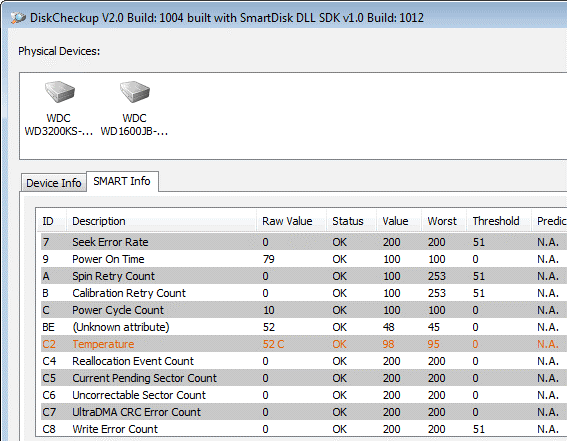The width and height of the screenshot is (567, 441).
Task: Select the Write Error Count row
Action: [x=304, y=429]
